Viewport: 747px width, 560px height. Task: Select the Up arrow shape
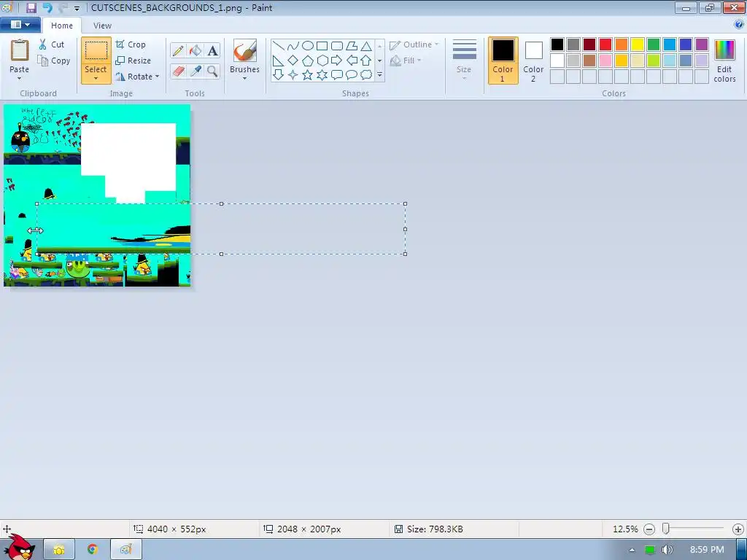(366, 61)
